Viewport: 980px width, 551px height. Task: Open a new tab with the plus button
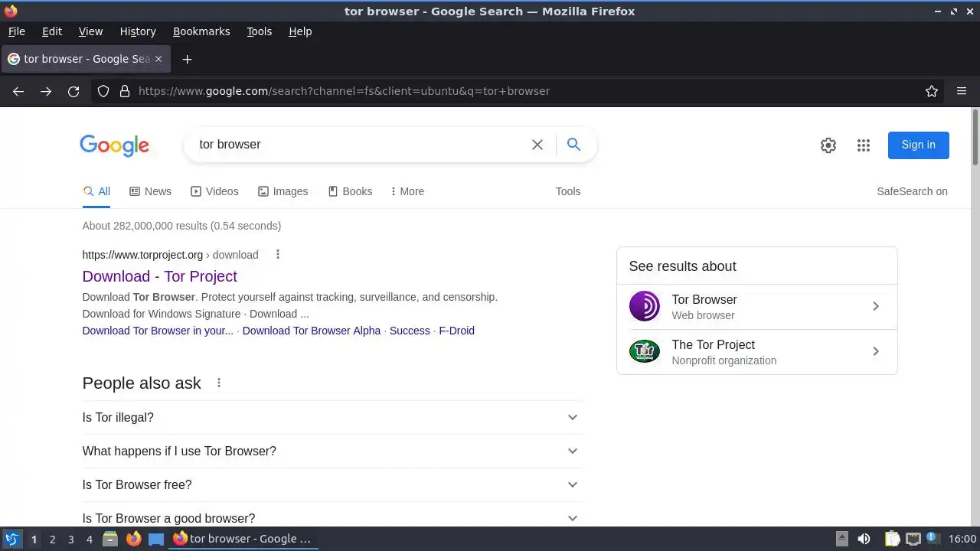tap(187, 59)
